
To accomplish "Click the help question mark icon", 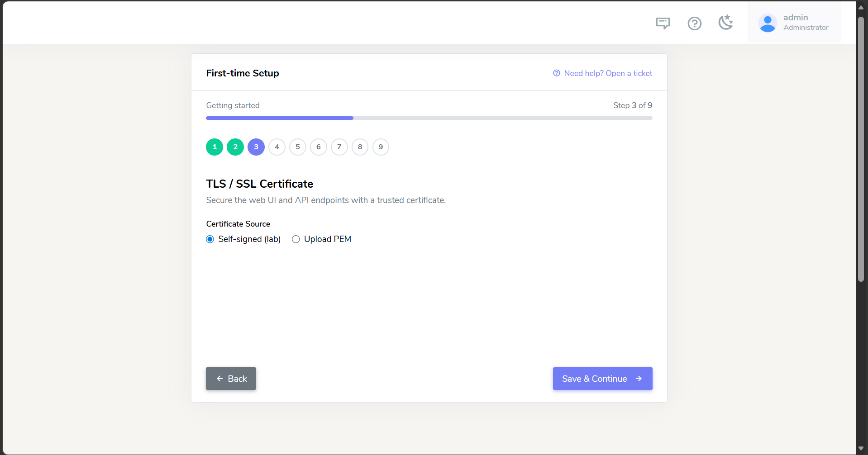I will coord(694,23).
